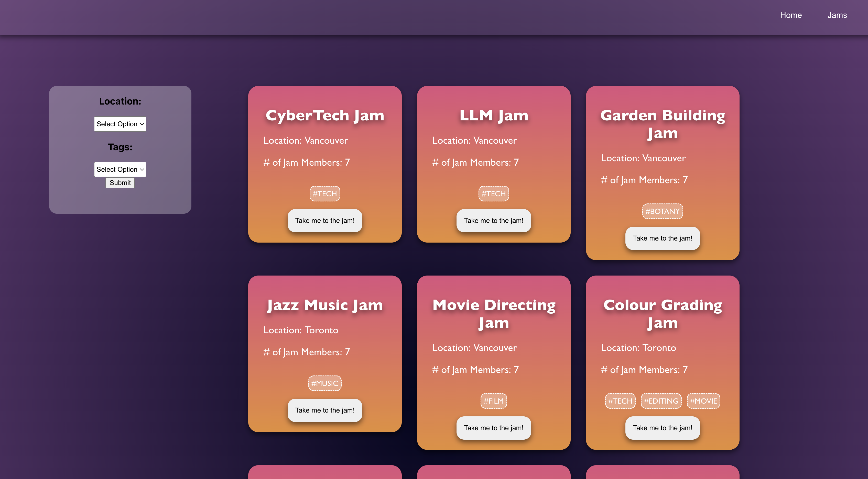868x479 pixels.
Task: Take me to the Movie Directing Jam
Action: 493,428
